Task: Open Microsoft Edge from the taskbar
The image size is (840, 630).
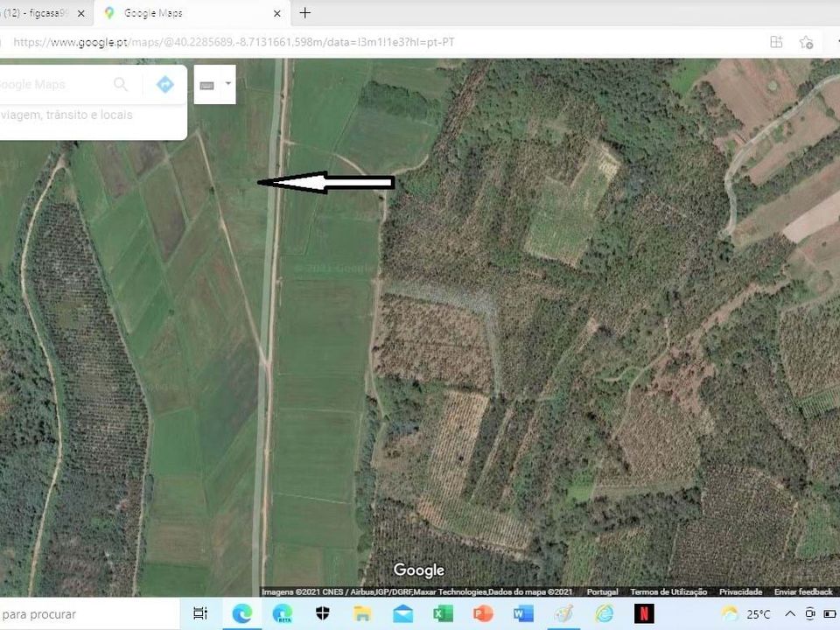Action: 242,613
